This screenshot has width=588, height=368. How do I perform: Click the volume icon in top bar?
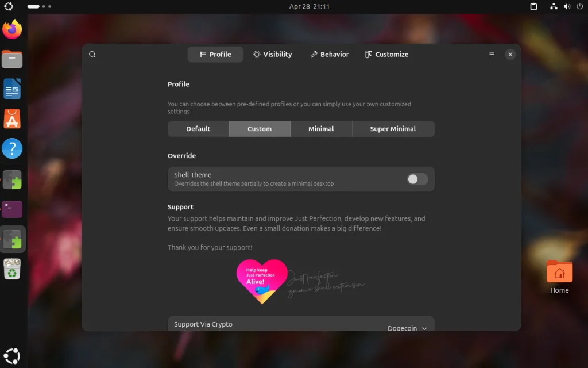pyautogui.click(x=567, y=6)
